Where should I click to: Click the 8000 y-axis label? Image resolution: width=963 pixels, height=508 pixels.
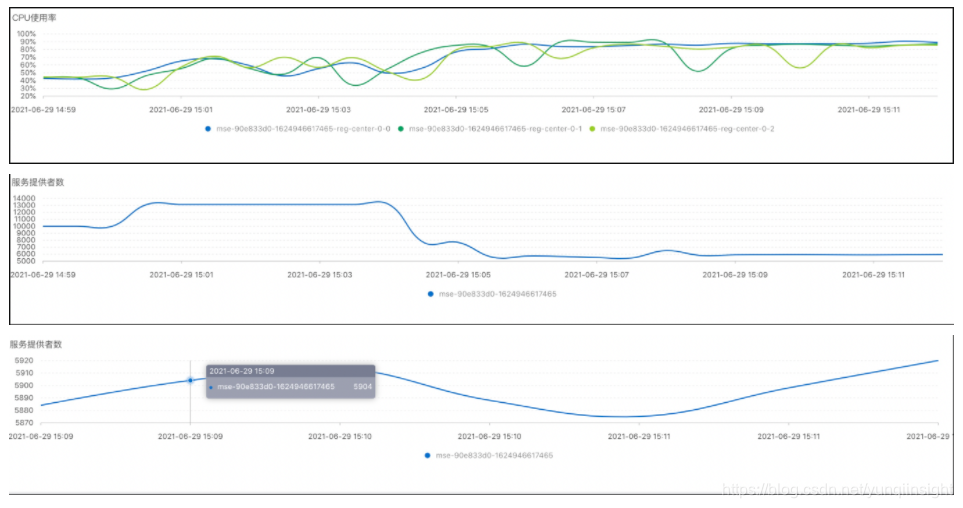tap(26, 240)
